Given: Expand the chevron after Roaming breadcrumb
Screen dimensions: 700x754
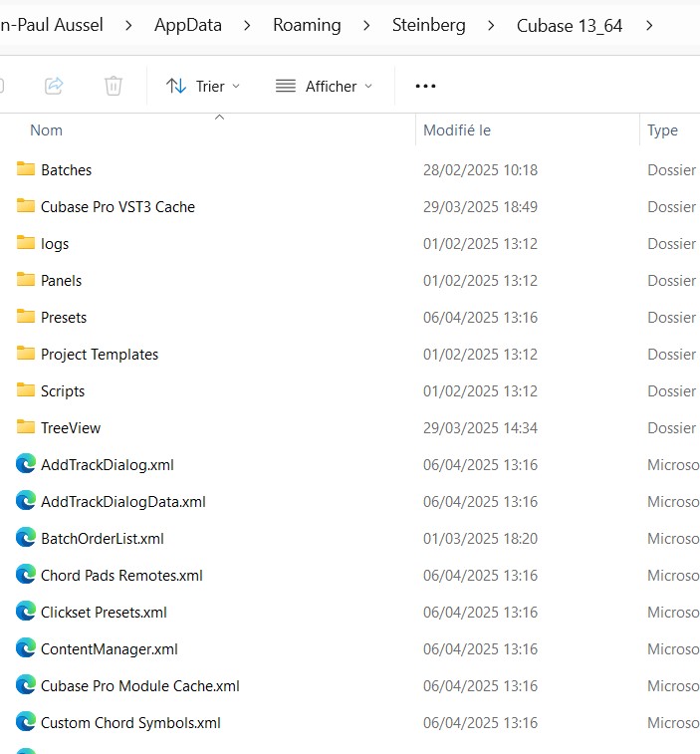Looking at the screenshot, I should (x=366, y=26).
